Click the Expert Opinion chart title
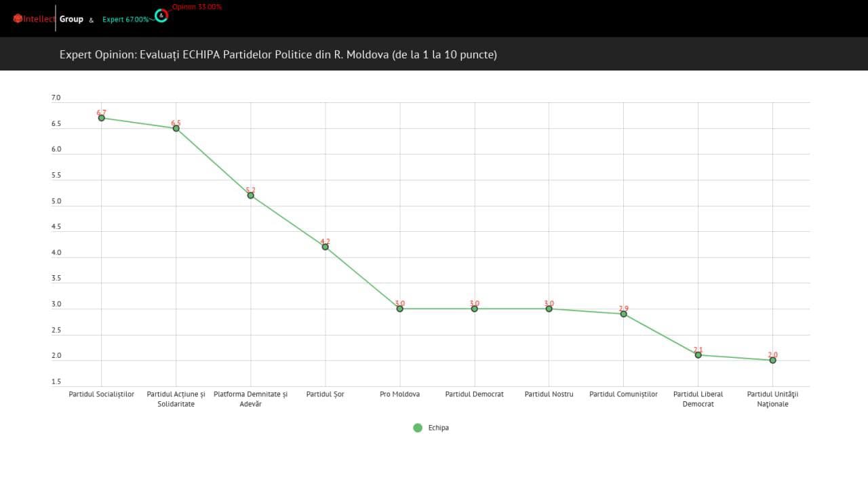The image size is (868, 488). pos(278,54)
